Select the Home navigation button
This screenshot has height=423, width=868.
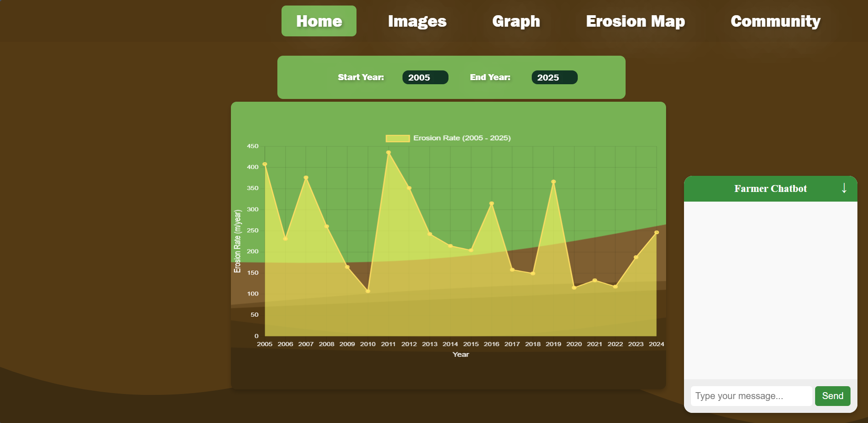(x=319, y=21)
